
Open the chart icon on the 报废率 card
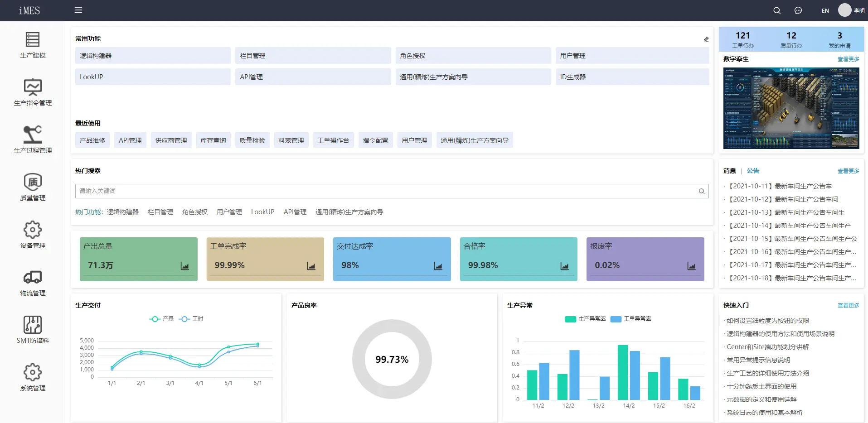tap(692, 266)
